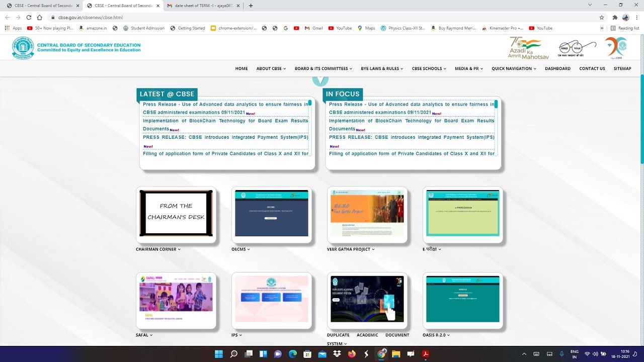Open the Teams Chat taskbar icon
This screenshot has height=362, width=644.
[278, 354]
